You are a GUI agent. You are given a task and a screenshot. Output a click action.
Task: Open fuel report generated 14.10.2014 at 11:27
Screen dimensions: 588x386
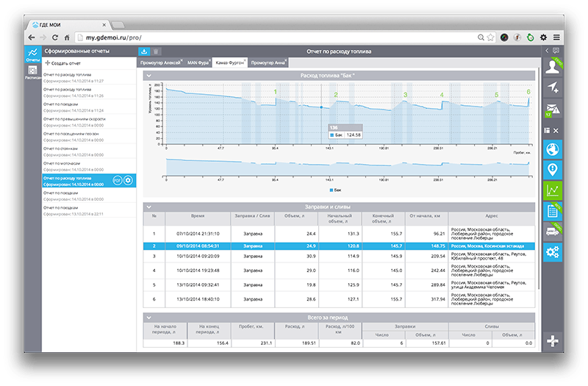click(x=89, y=78)
